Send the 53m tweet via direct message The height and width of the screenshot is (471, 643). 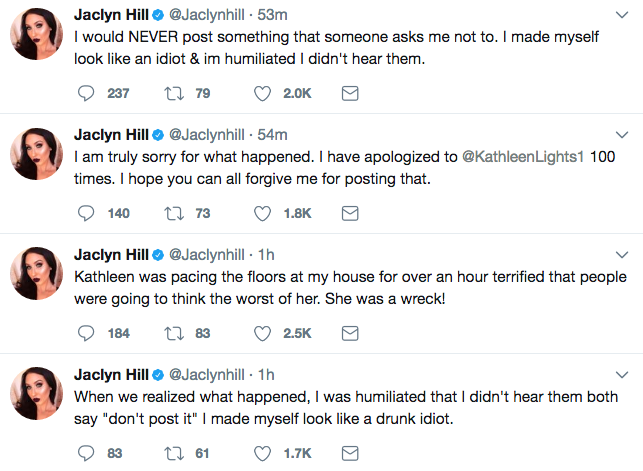350,93
